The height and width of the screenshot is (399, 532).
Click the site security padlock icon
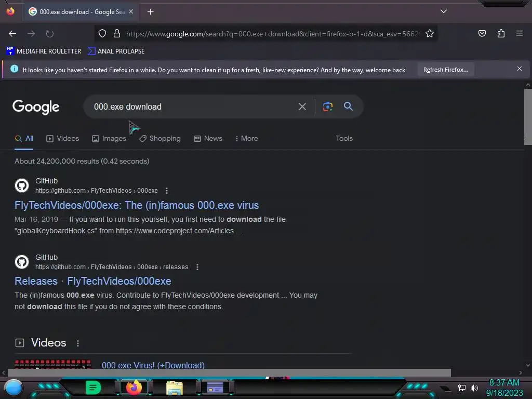[x=117, y=33]
